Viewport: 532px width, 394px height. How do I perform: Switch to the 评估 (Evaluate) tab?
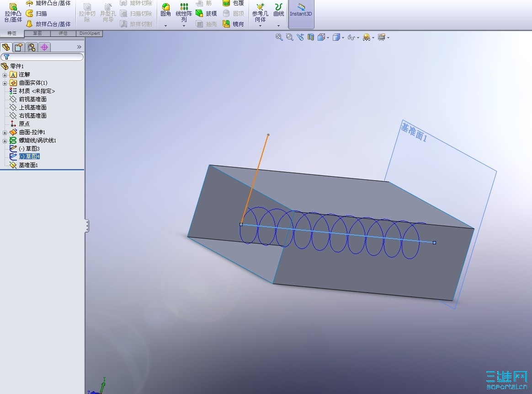63,33
